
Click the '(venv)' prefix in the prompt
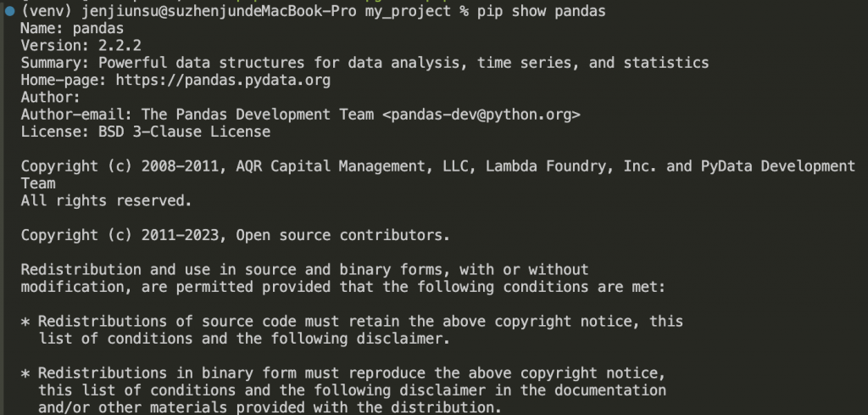point(47,11)
